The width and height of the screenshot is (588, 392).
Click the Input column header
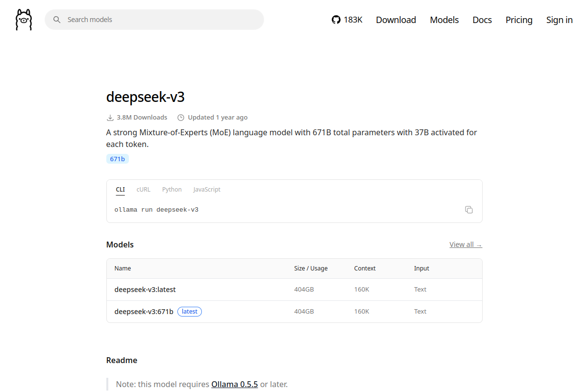(x=421, y=269)
